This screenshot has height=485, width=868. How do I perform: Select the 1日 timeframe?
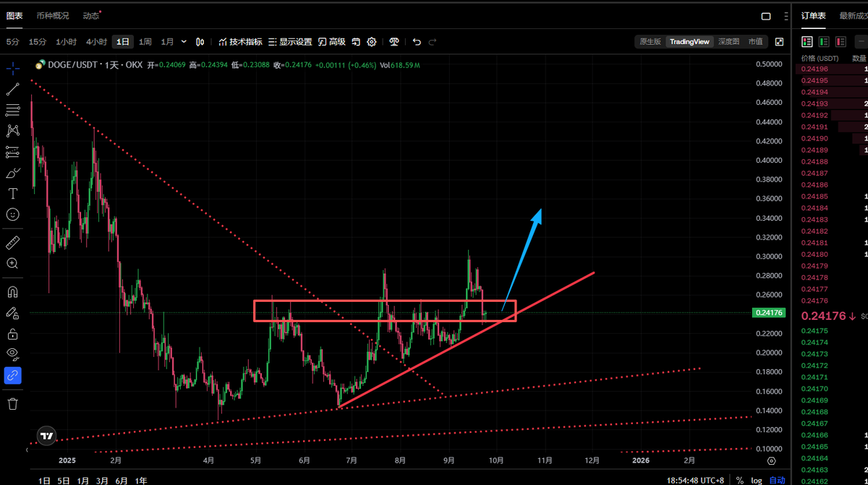pos(124,42)
